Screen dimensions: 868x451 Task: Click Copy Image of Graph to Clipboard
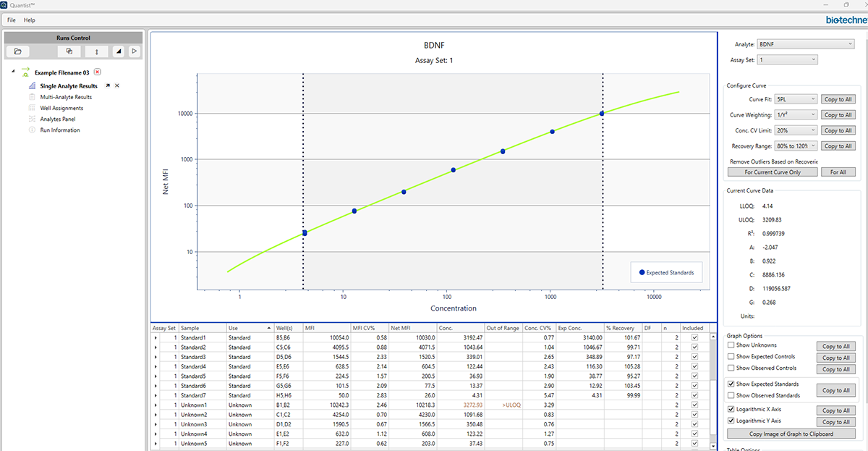791,434
